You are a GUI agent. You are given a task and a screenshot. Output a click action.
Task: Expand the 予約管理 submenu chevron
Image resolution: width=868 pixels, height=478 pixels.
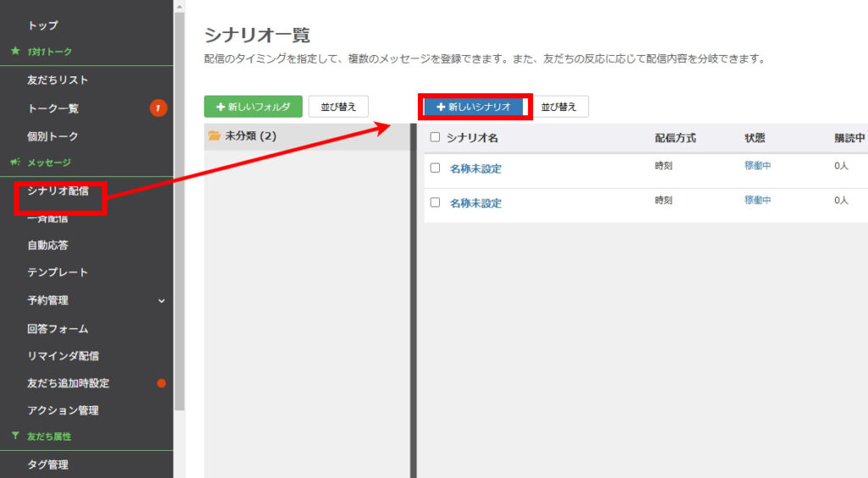(x=161, y=301)
